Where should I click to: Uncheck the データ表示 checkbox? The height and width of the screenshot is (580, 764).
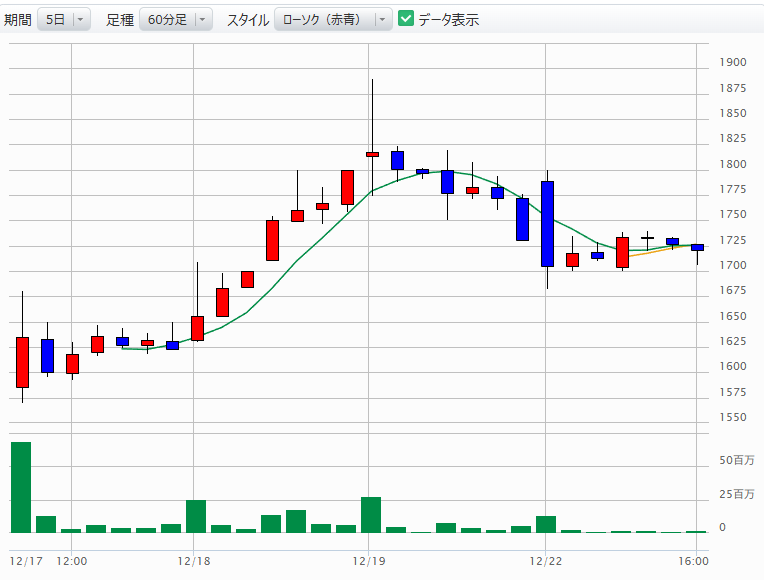pyautogui.click(x=406, y=19)
